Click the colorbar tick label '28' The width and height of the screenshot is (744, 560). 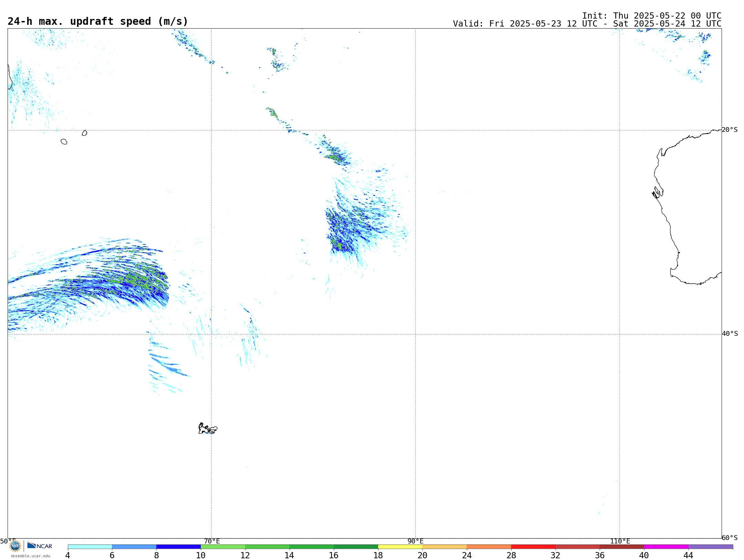511,555
